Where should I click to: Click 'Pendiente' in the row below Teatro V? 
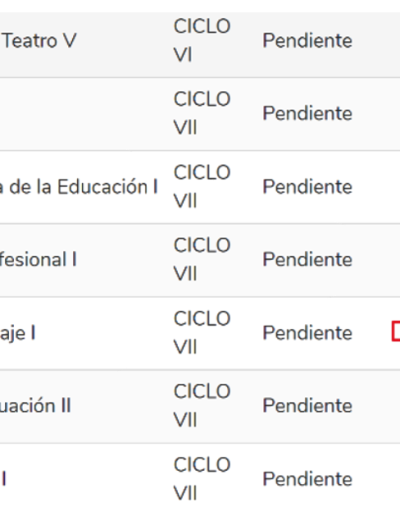[x=307, y=113]
